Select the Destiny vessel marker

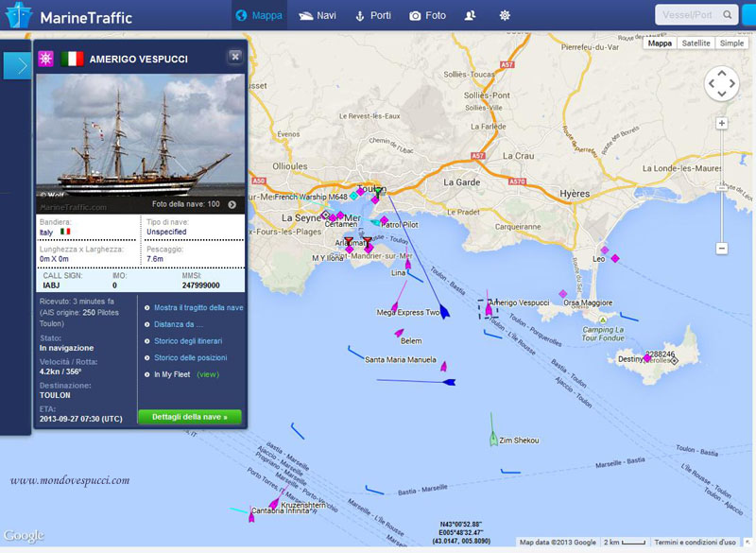coord(647,358)
